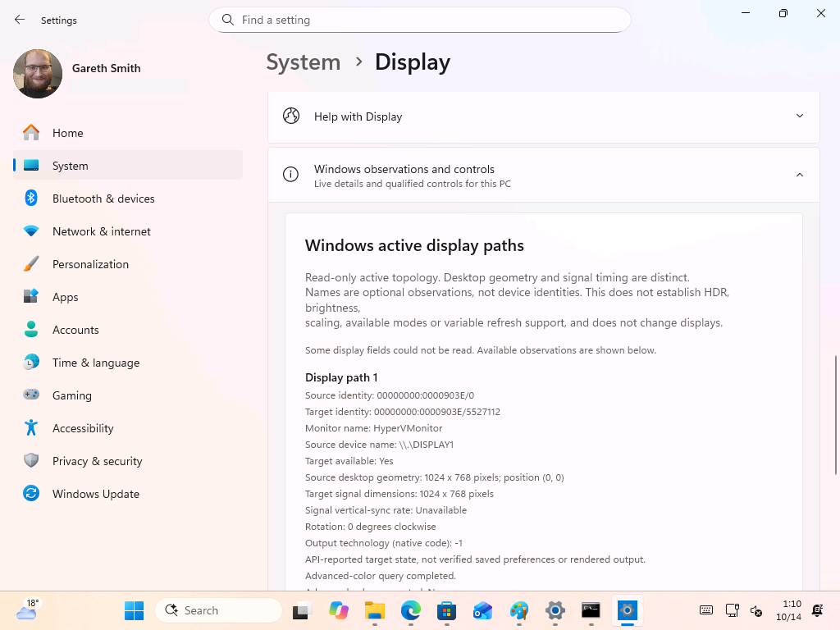The image size is (840, 630).
Task: Open Gaming settings
Action: pos(127,395)
